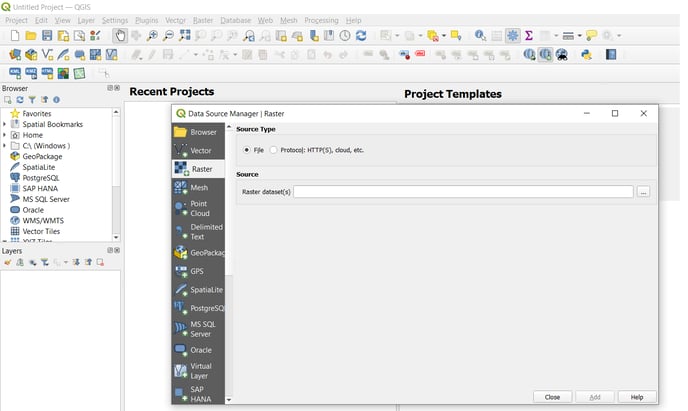Screen dimensions: 688x411
Task: Select WMS/WMTS in the Browser tree
Action: 43,221
